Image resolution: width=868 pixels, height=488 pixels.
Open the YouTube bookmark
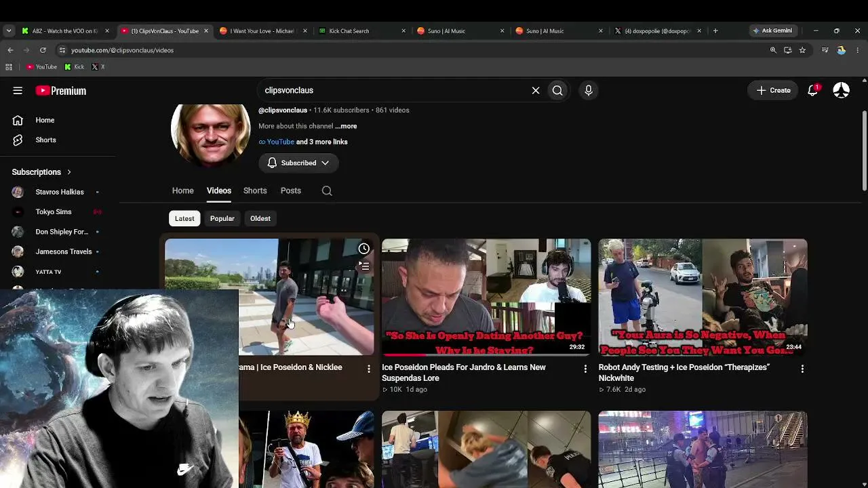coord(41,67)
